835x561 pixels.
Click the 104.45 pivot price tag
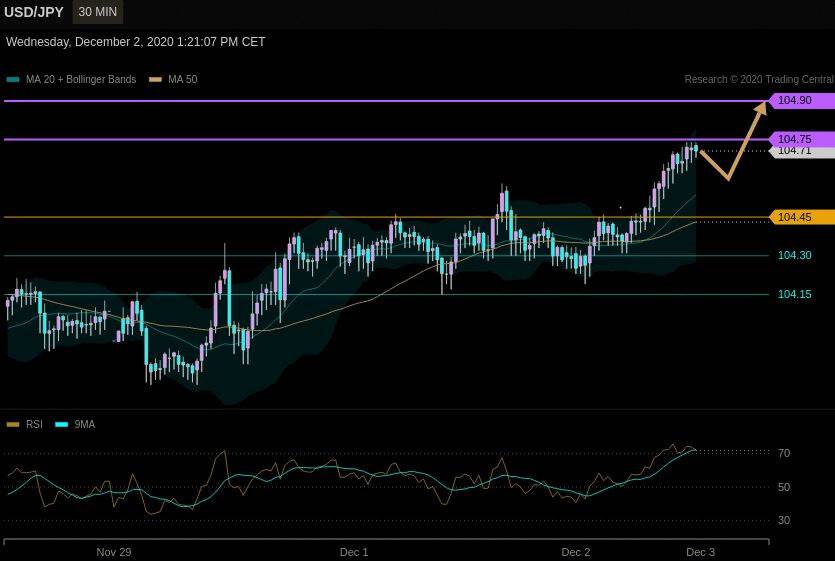coord(802,217)
